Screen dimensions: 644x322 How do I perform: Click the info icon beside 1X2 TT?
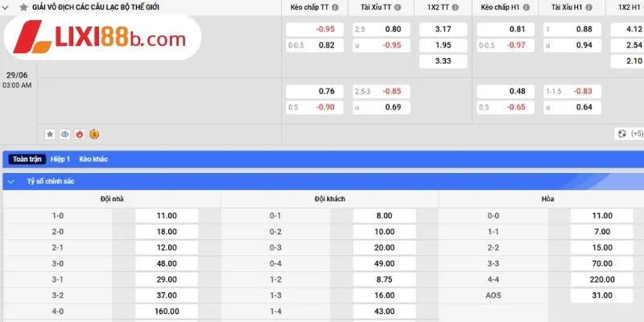[456, 7]
